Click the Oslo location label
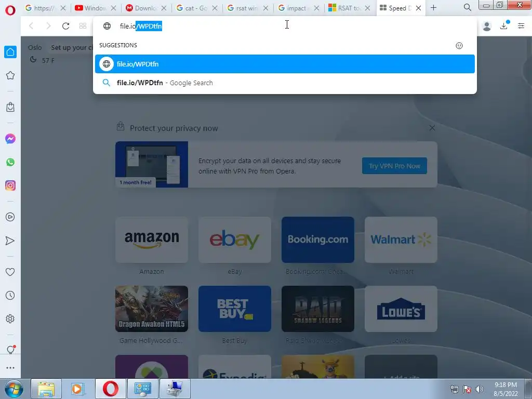 35,47
